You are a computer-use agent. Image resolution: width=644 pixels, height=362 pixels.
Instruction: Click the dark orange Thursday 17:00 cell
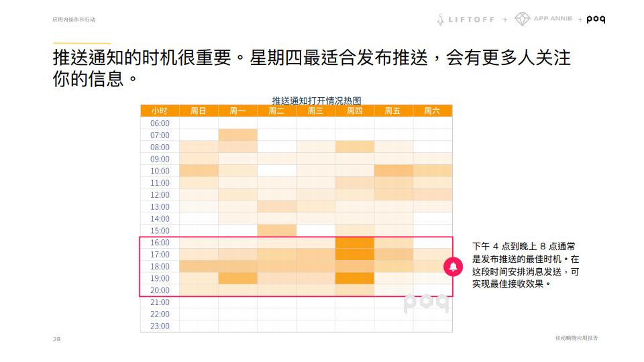pyautogui.click(x=354, y=255)
